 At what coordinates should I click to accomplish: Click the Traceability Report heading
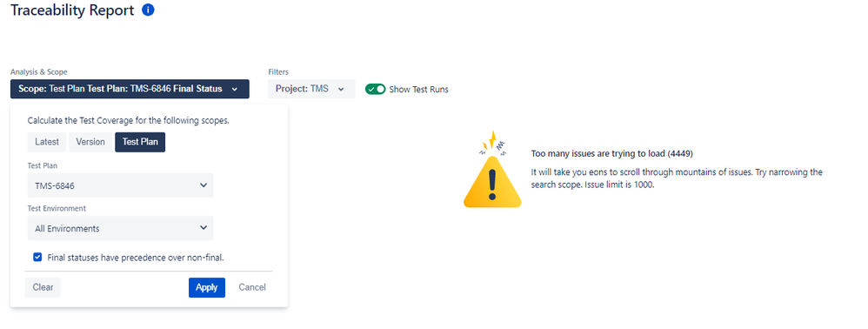[72, 10]
